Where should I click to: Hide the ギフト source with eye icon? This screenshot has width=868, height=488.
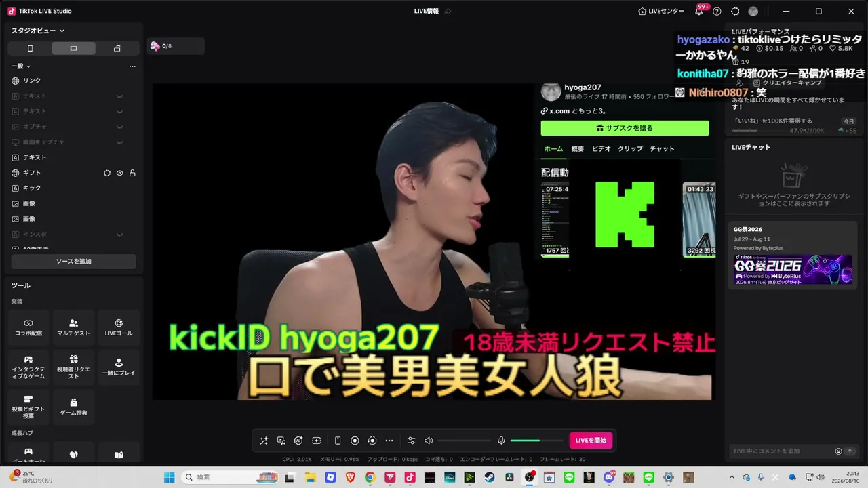119,173
